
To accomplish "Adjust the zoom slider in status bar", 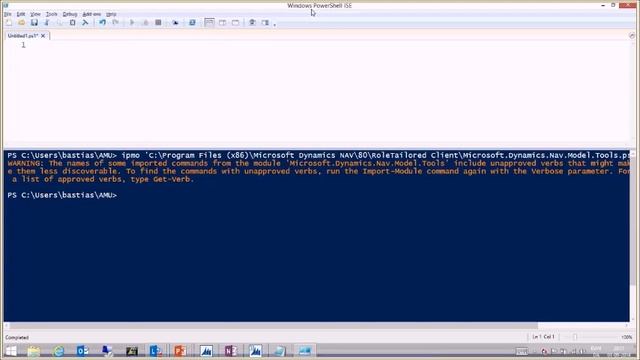I will pyautogui.click(x=575, y=337).
